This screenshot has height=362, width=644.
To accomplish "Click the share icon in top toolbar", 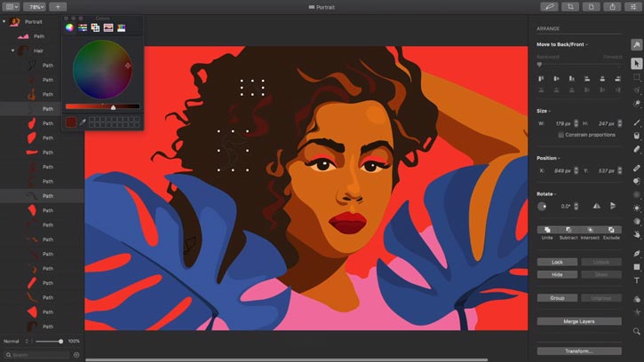I will click(x=612, y=6).
